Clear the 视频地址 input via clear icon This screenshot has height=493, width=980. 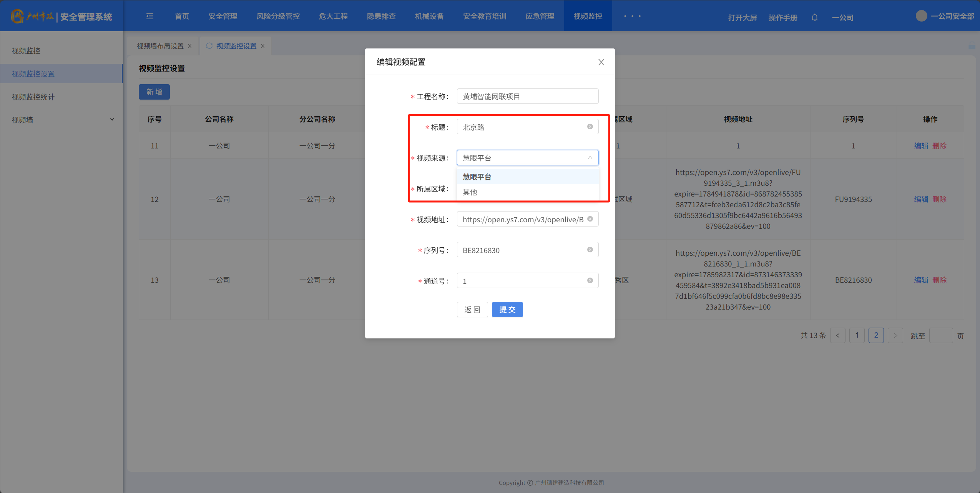tap(590, 219)
